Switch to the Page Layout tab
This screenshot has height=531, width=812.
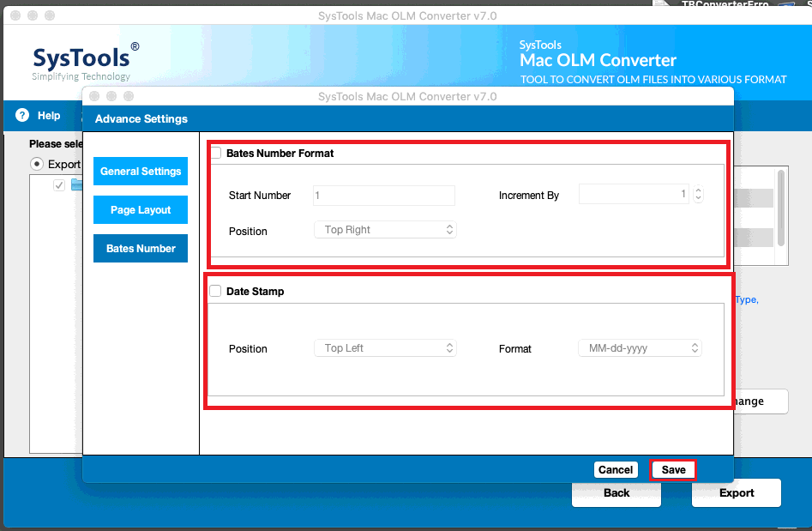140,209
